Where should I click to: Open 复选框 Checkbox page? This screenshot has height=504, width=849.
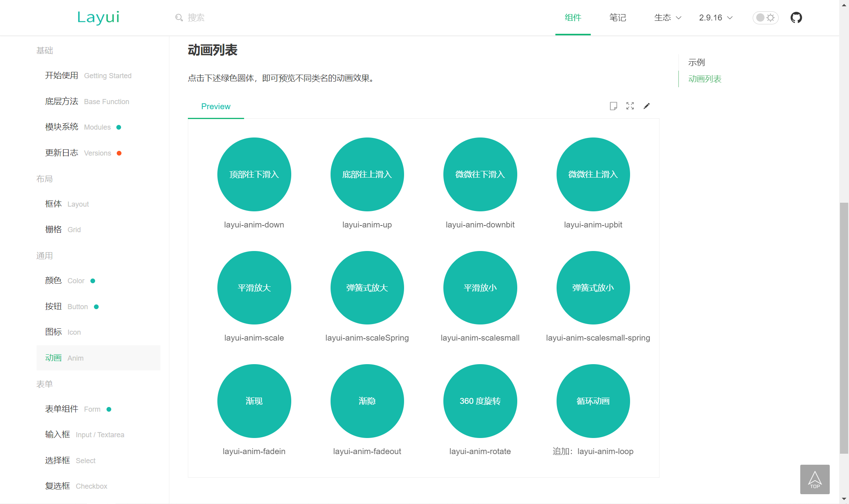point(98,486)
